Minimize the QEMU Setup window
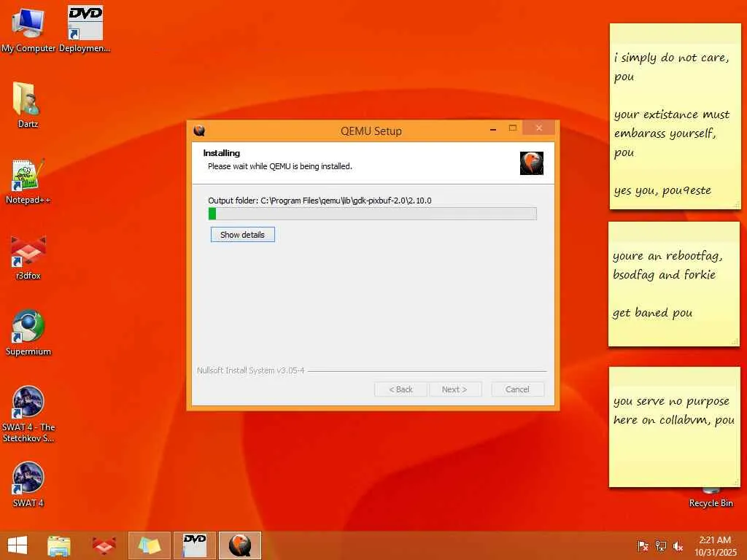 point(493,128)
